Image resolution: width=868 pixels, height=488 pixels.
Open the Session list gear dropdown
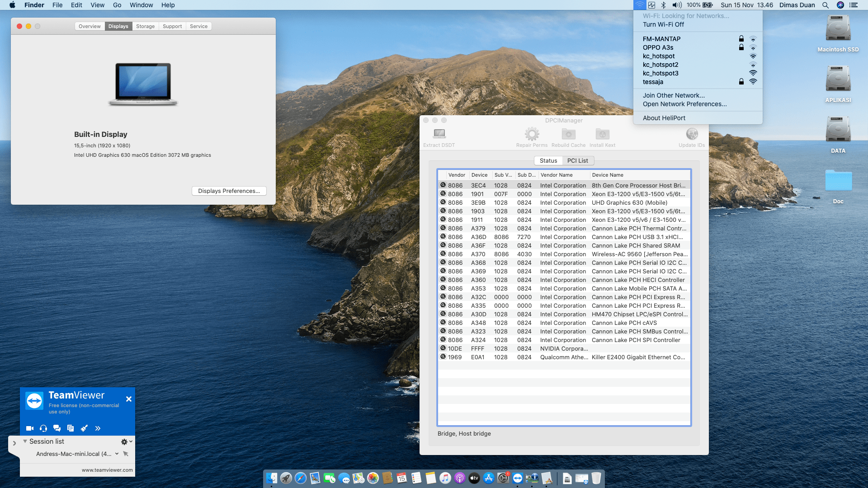pos(123,441)
